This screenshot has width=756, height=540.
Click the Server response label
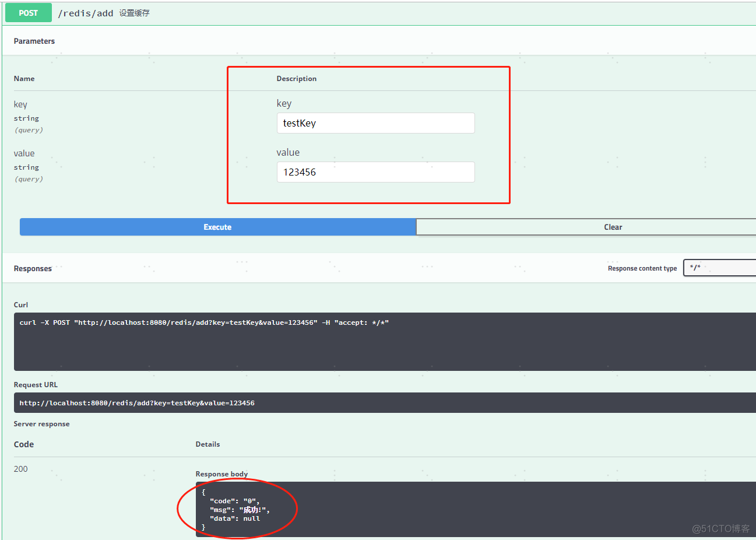tap(41, 424)
